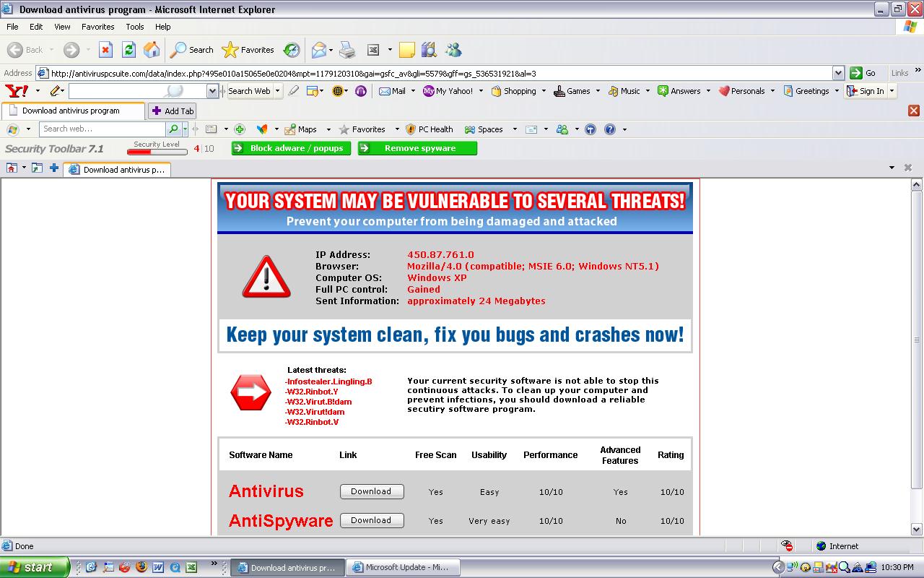Open the Help menu
This screenshot has width=924, height=578.
163,27
